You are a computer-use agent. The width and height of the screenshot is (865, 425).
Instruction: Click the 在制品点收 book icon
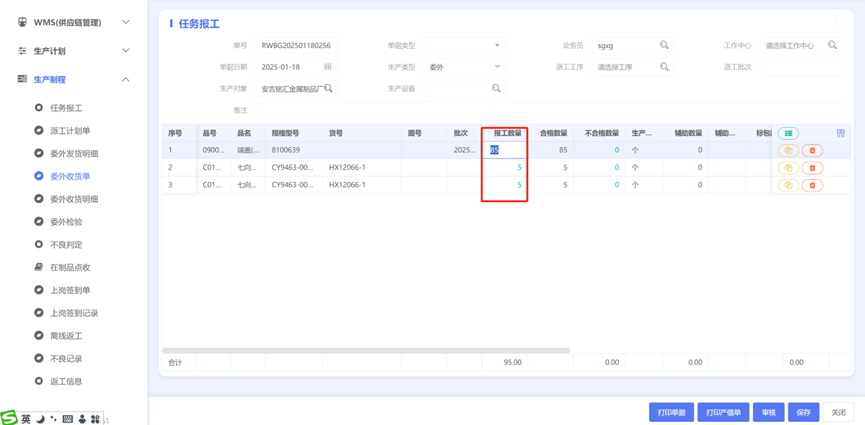(39, 268)
